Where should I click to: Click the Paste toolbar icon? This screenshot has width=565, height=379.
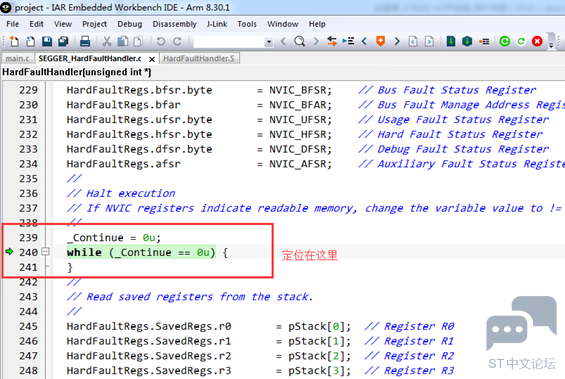click(138, 41)
